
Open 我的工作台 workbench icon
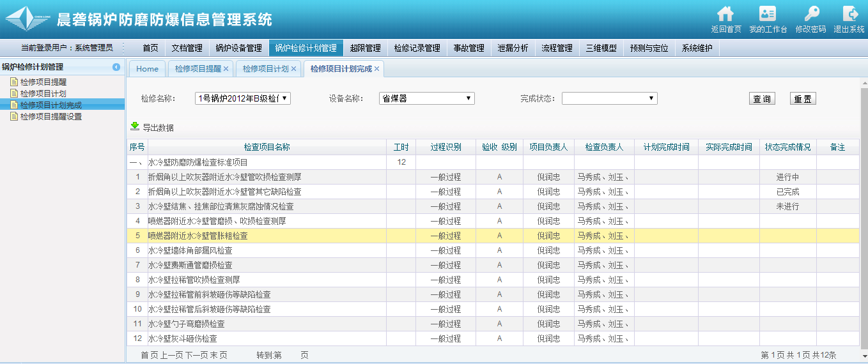click(x=768, y=14)
